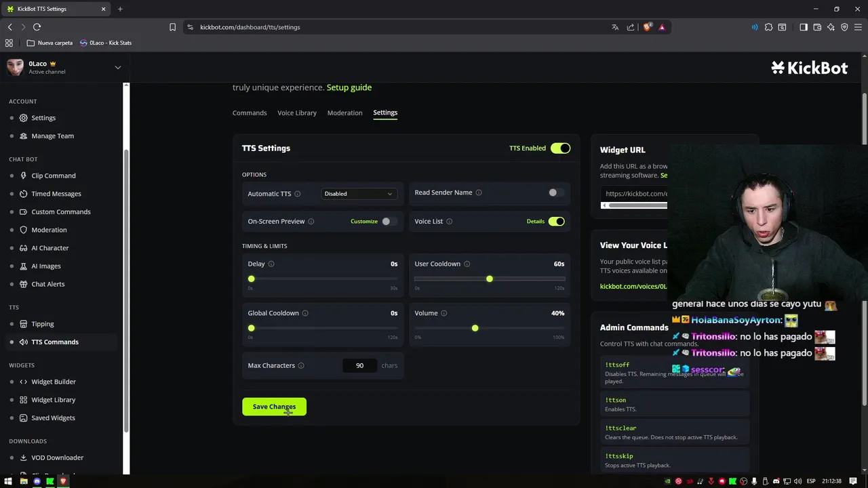Click the User Cooldown slider handle
The height and width of the screenshot is (488, 868).
tap(490, 279)
